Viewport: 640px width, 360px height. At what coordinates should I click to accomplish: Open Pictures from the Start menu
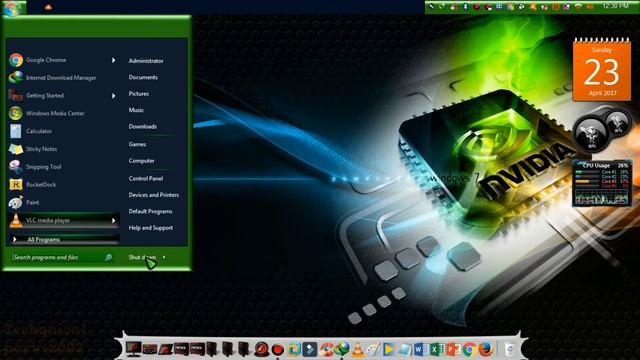click(138, 93)
